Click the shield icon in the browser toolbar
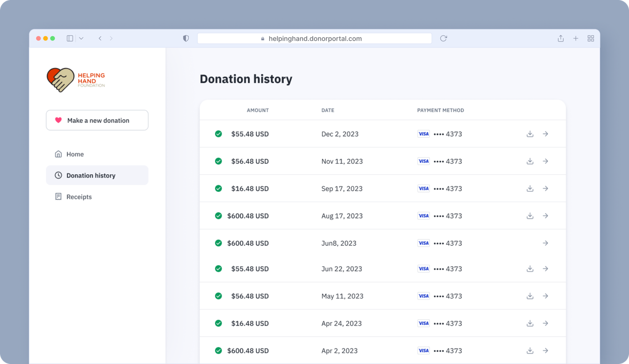Screen dimensions: 629x364 186,38
